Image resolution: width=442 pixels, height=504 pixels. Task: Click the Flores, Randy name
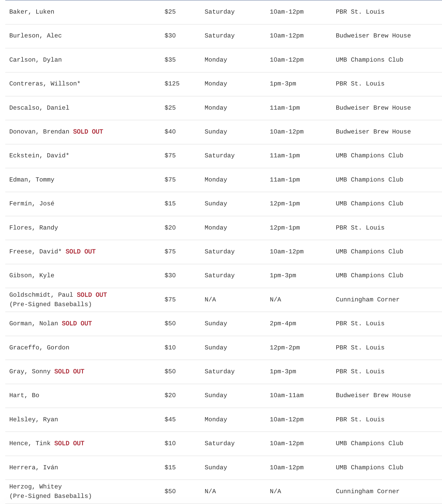34,228
